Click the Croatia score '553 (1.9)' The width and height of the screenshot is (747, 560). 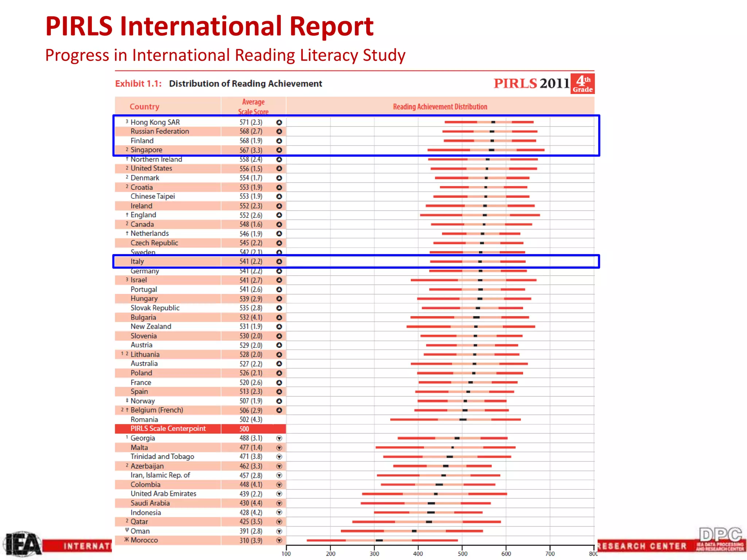click(251, 187)
